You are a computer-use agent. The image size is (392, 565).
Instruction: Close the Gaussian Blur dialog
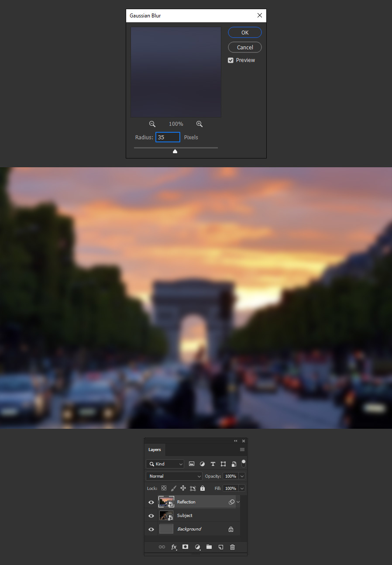point(260,16)
